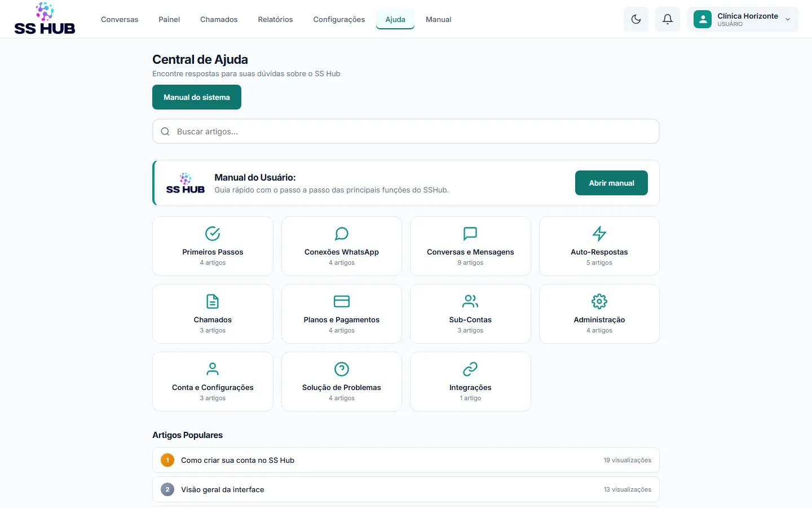This screenshot has height=508, width=812.
Task: Click the orange number 1 rank badge
Action: pos(167,460)
